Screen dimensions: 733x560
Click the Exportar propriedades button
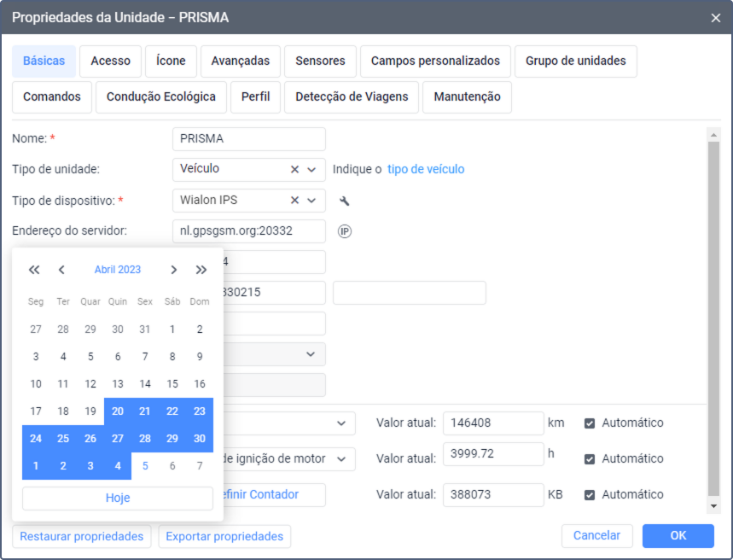[224, 536]
